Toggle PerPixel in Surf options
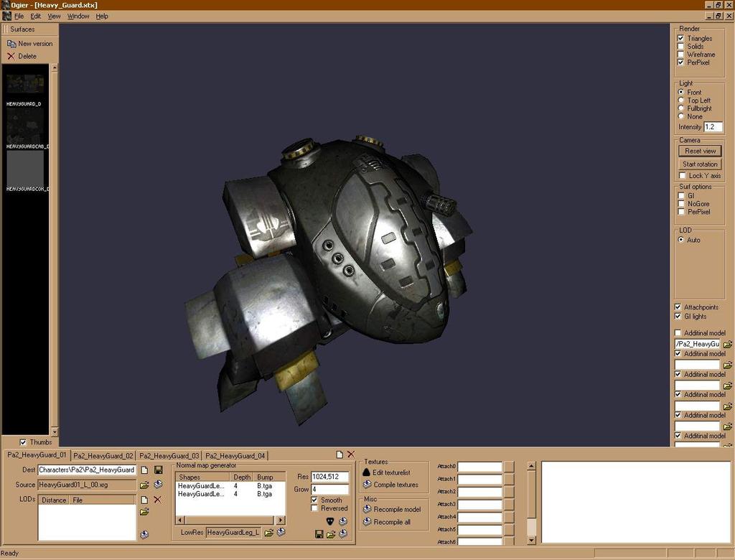Viewport: 735px width, 560px height. pyautogui.click(x=682, y=212)
